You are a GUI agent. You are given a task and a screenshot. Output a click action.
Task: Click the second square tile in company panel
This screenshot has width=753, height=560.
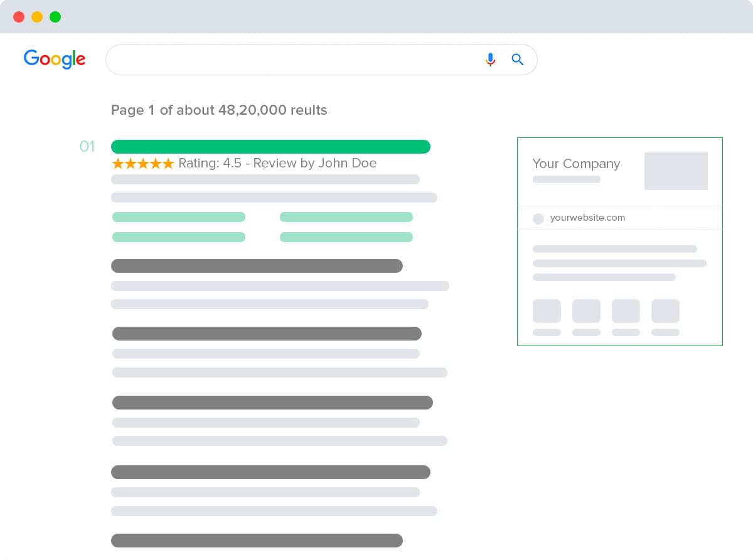[586, 311]
